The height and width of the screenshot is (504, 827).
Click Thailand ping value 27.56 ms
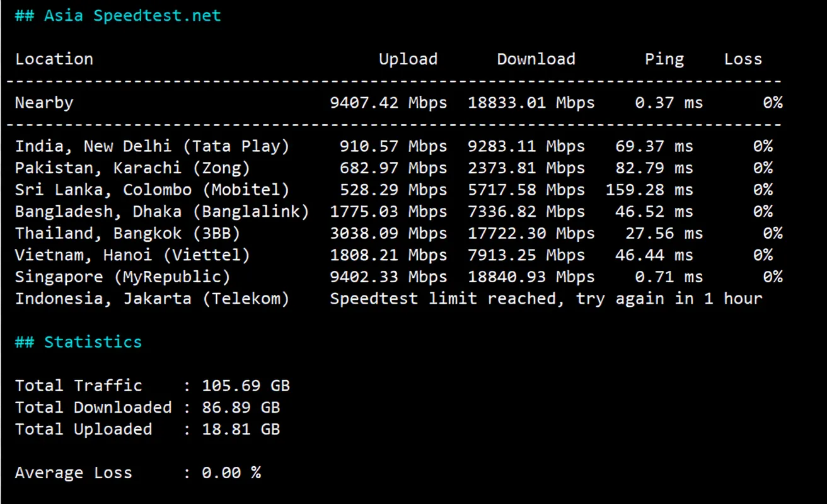coord(664,233)
